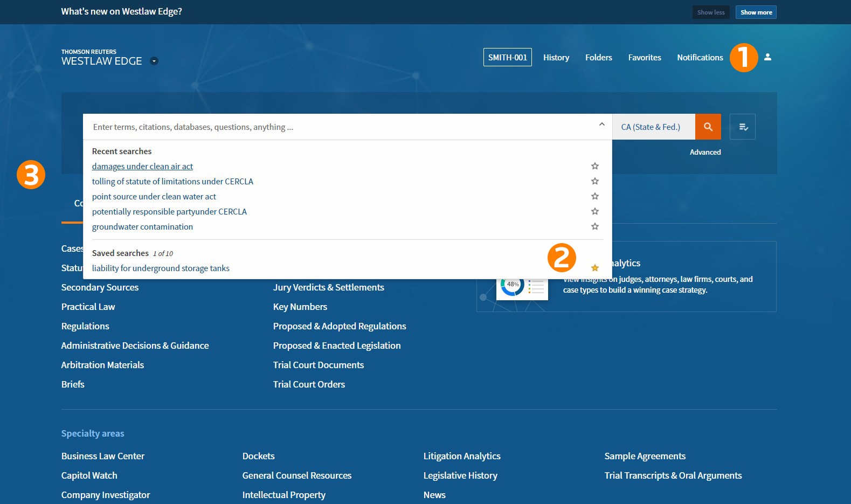Star the 'tolling of statute of limitations' search
The height and width of the screenshot is (504, 851).
(x=594, y=181)
